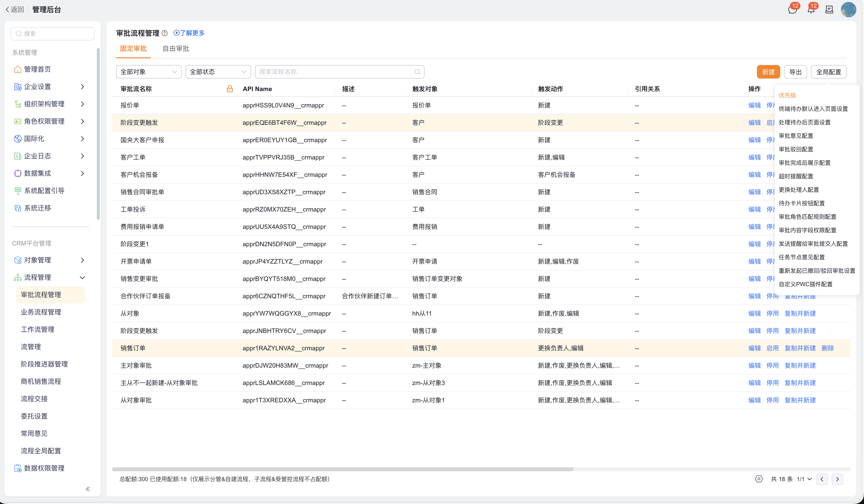864x504 pixels.
Task: Click the sidebar vertical scrollbar
Action: (98, 134)
